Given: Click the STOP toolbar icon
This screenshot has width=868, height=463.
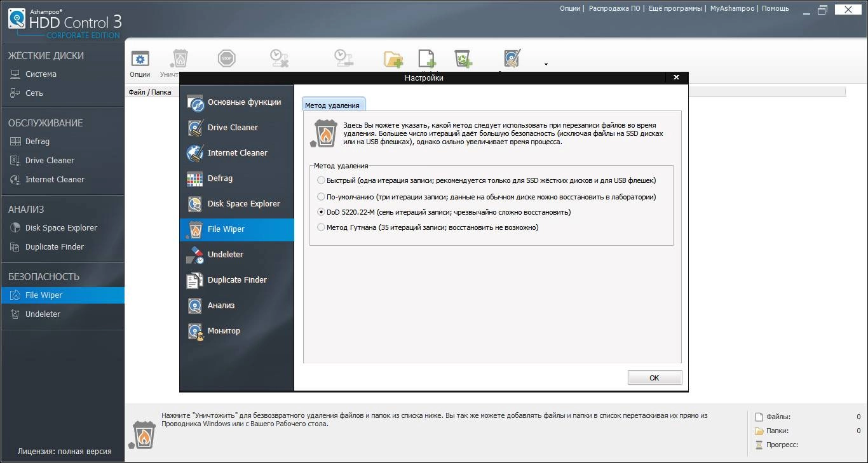Looking at the screenshot, I should pos(227,58).
